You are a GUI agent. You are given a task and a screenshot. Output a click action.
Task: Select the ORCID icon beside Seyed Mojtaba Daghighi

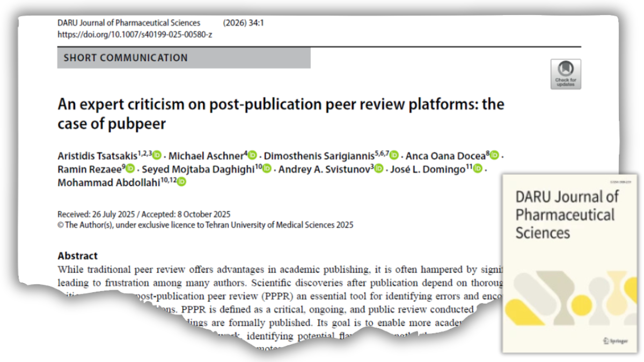click(x=267, y=169)
